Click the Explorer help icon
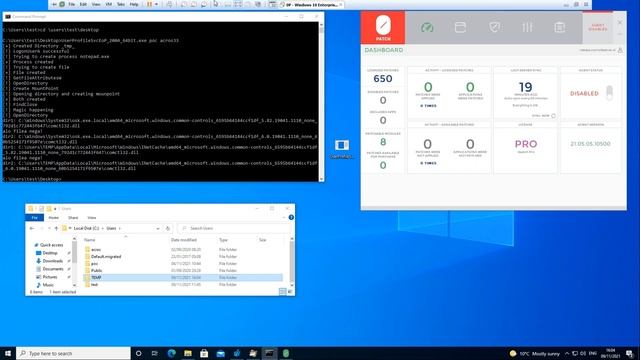Viewport: 640px width, 360px height. click(291, 218)
